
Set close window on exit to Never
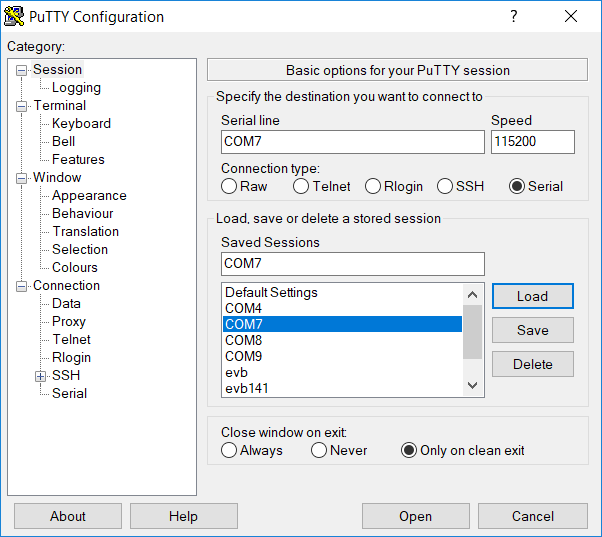(x=319, y=450)
